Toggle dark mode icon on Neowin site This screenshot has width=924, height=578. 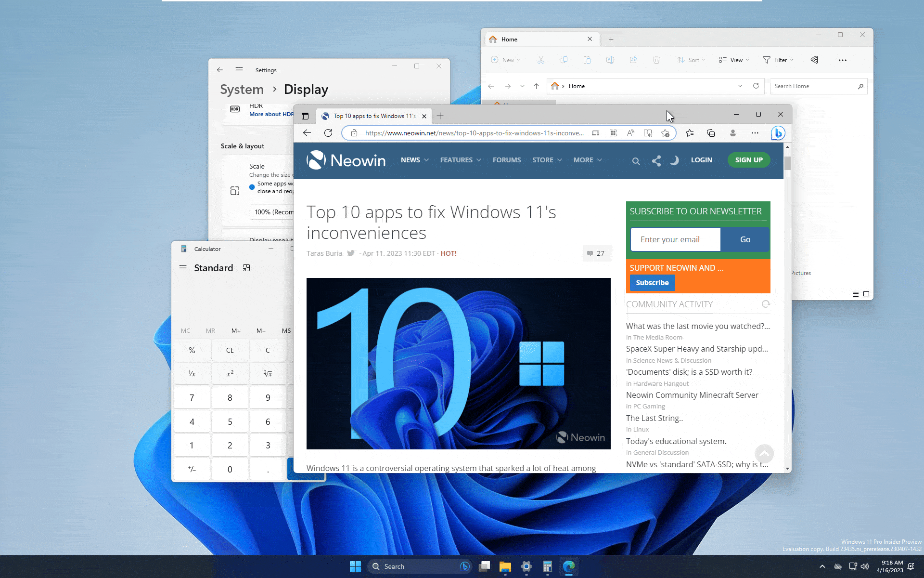click(x=674, y=160)
